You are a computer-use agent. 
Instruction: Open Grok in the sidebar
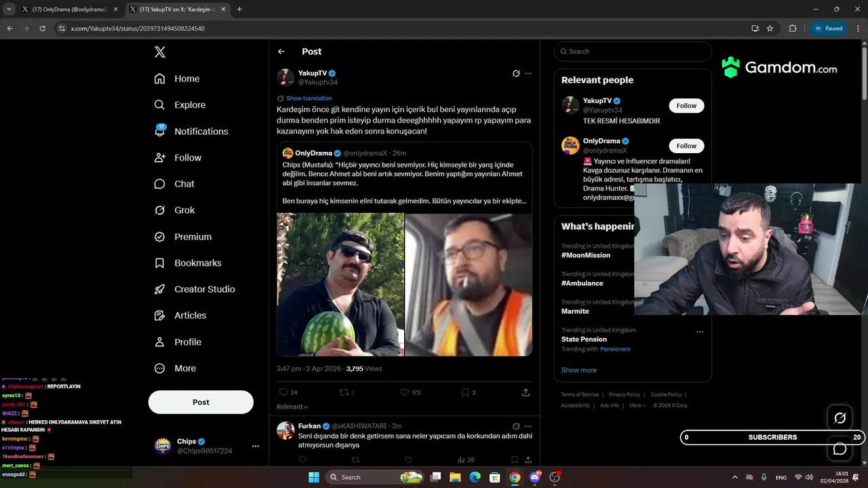[x=174, y=210]
